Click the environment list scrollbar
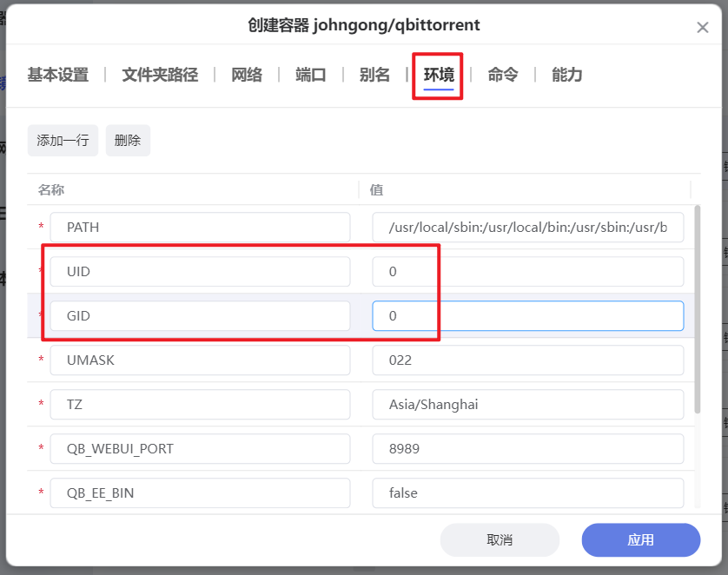Image resolution: width=728 pixels, height=575 pixels. [x=698, y=309]
